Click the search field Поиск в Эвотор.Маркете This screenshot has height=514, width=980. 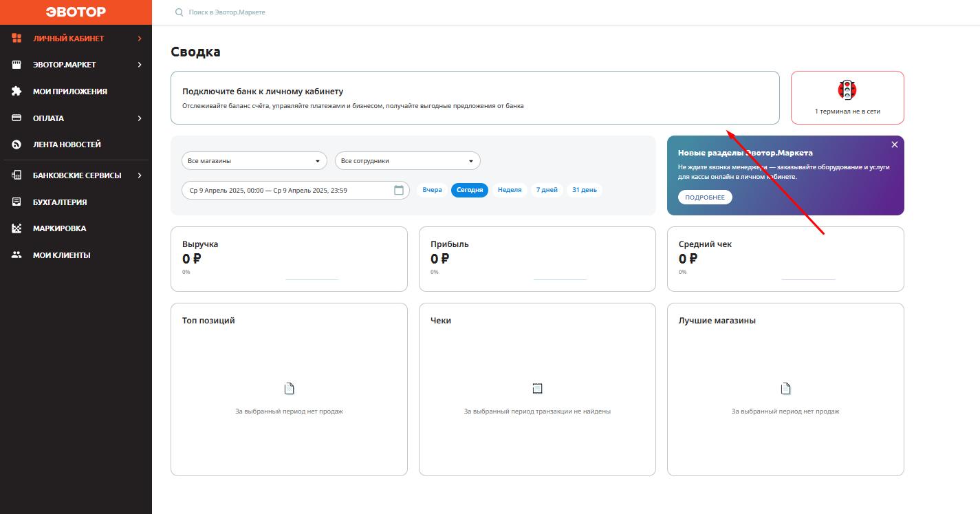pyautogui.click(x=227, y=12)
